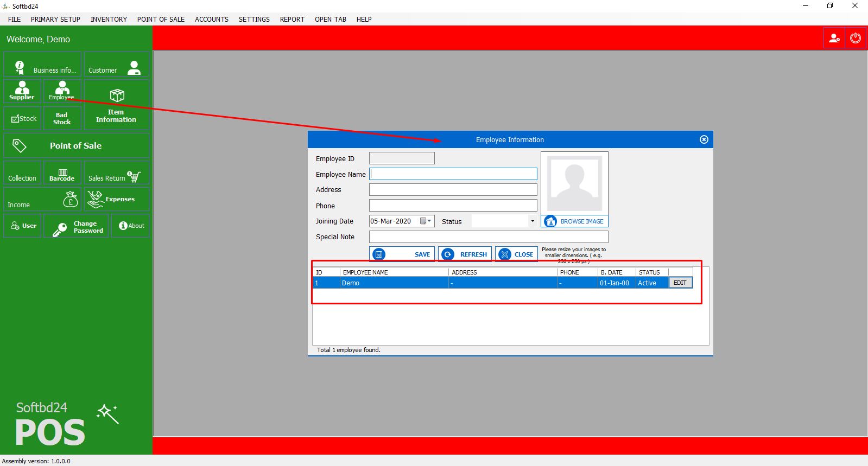The image size is (868, 466).
Task: Open the Barcode module
Action: [62, 173]
